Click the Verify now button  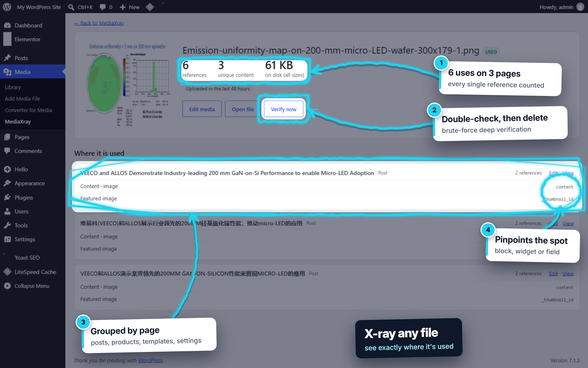pos(284,109)
